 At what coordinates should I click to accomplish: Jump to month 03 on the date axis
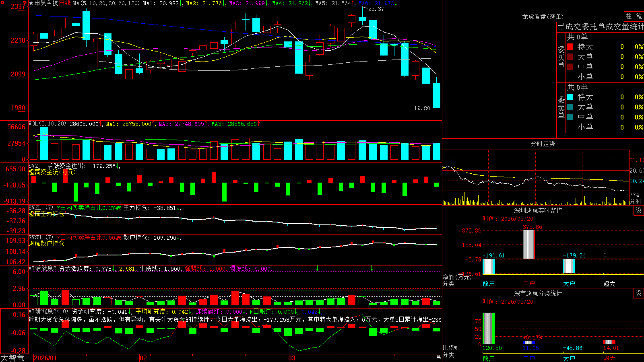click(292, 358)
